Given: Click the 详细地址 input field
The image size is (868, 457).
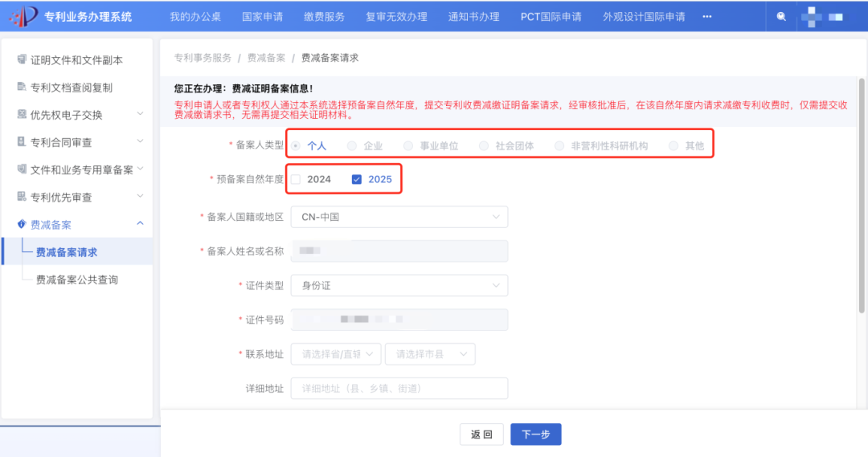Looking at the screenshot, I should (x=399, y=388).
